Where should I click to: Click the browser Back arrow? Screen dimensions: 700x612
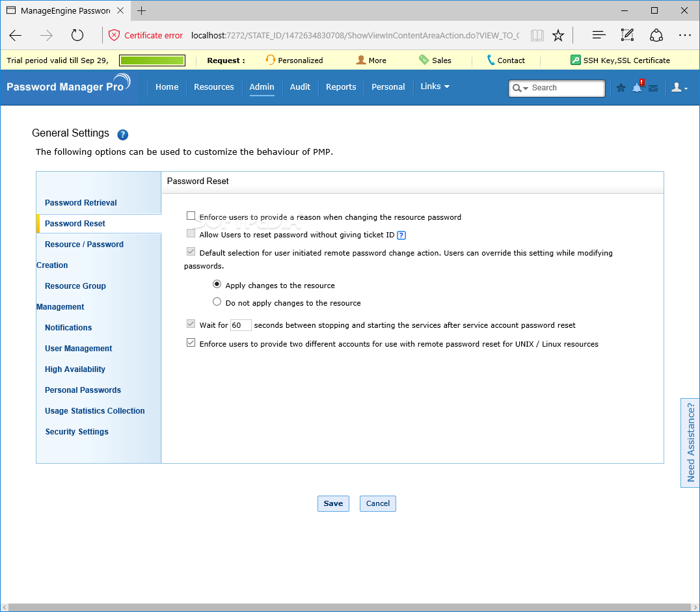click(x=16, y=35)
